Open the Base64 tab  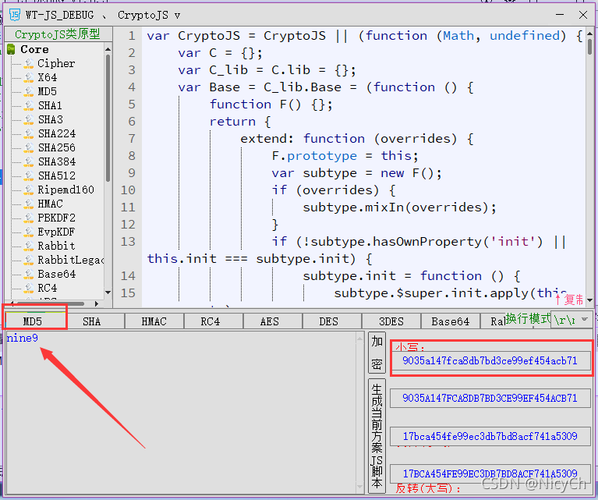(450, 321)
